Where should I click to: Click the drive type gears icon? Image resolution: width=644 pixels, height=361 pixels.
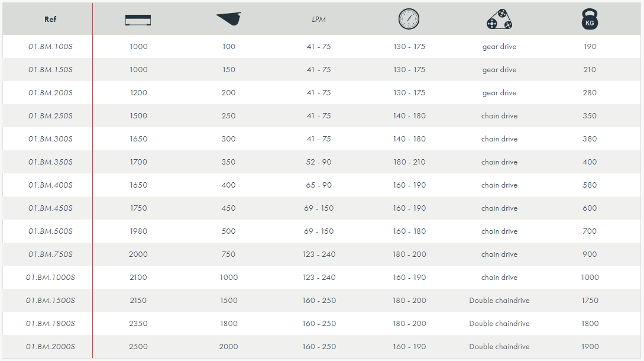pyautogui.click(x=499, y=20)
